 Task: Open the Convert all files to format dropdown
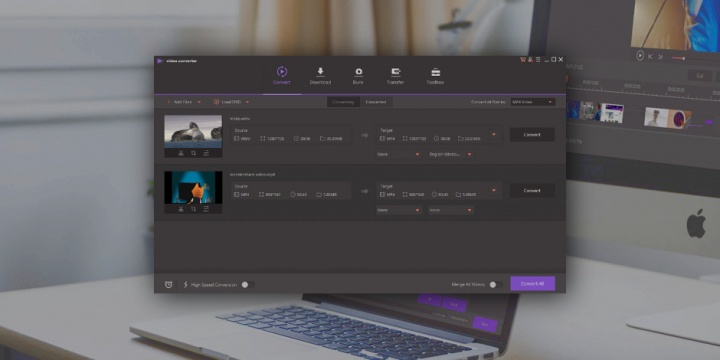tap(533, 102)
